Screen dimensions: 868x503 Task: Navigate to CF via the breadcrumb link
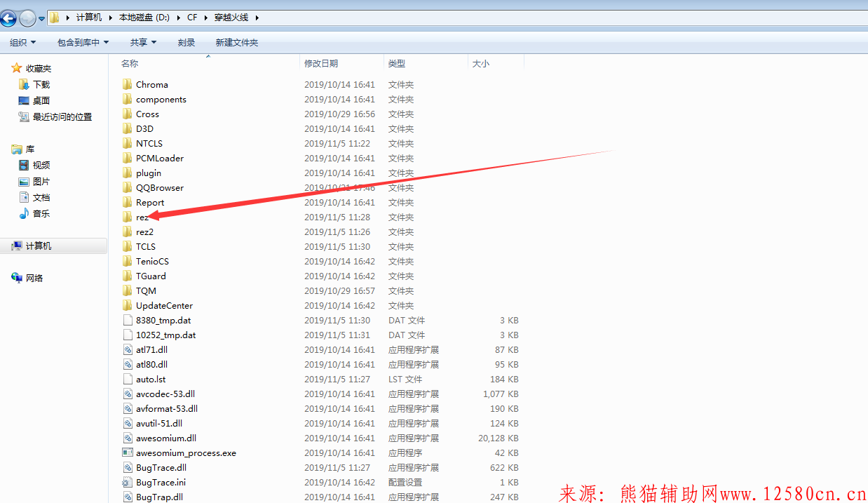click(x=192, y=18)
